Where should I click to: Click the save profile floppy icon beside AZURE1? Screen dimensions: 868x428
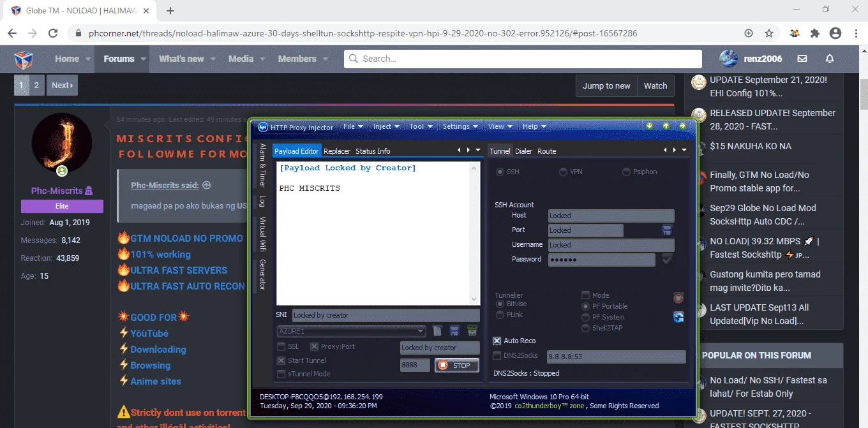coord(454,330)
